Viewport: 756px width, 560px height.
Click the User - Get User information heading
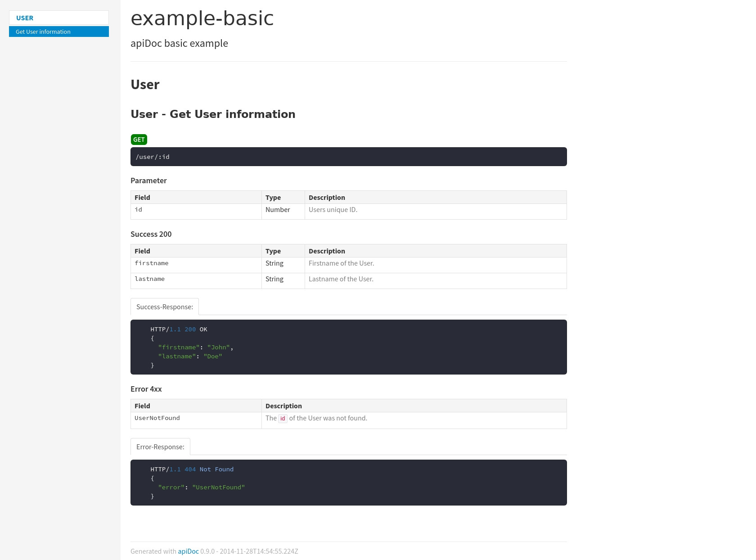pyautogui.click(x=213, y=114)
